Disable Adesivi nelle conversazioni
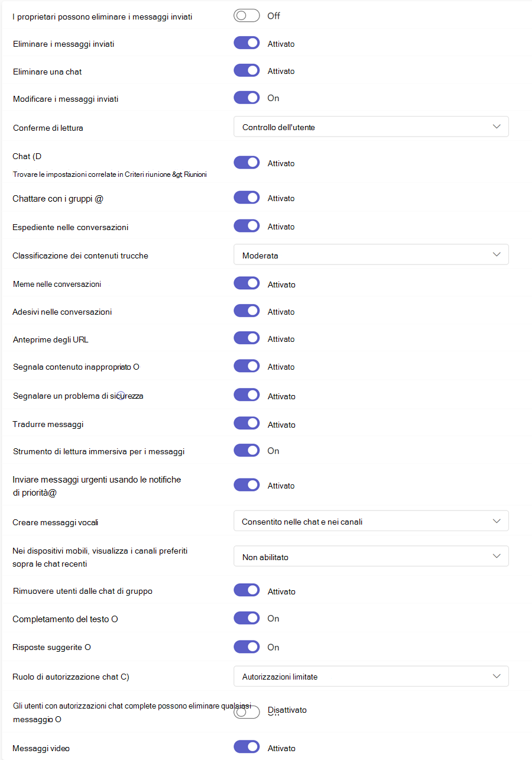 pos(246,311)
